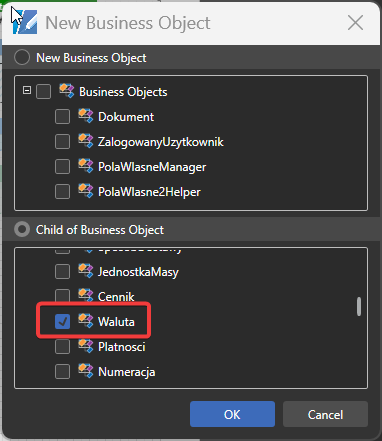Collapse the Business Objects tree node
This screenshot has height=441, width=382.
27,90
